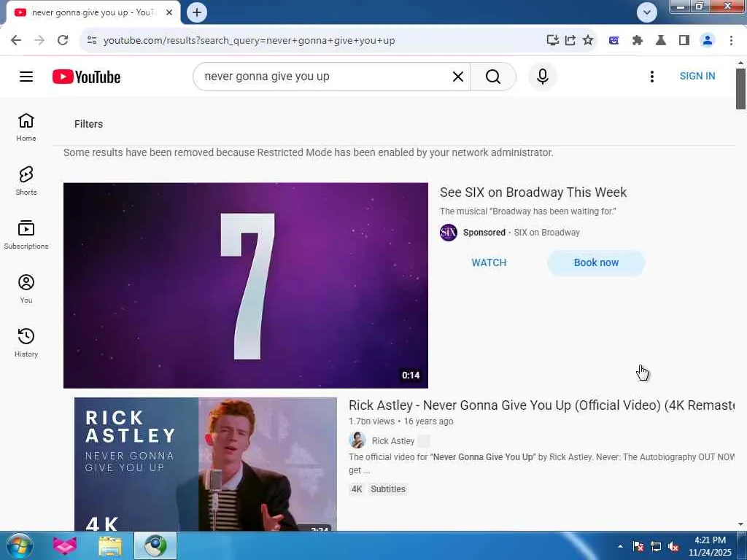The image size is (747, 560).
Task: Click WATCH button on the ad
Action: (x=489, y=262)
